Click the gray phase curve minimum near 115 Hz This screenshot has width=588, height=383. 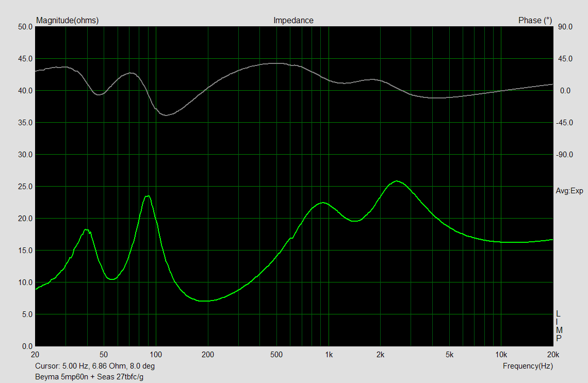(x=166, y=115)
